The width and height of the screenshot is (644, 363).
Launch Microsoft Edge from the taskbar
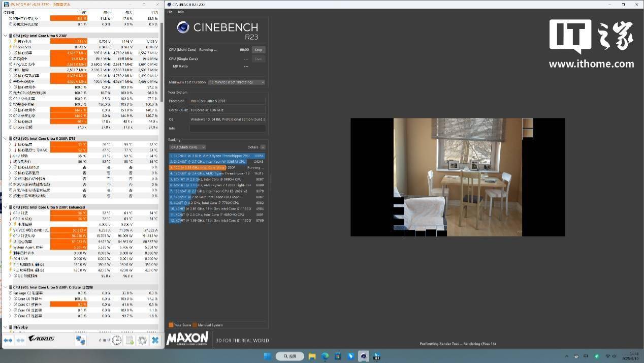[325, 356]
